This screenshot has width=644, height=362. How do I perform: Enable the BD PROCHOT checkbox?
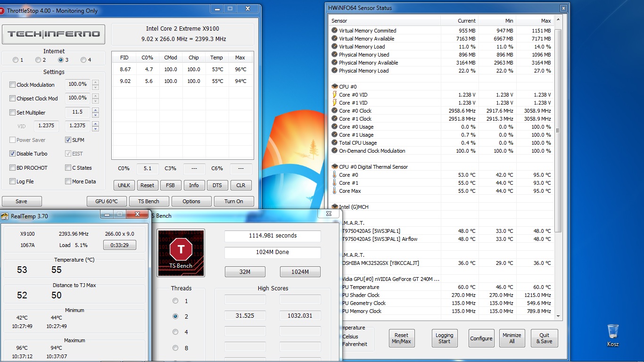point(13,168)
